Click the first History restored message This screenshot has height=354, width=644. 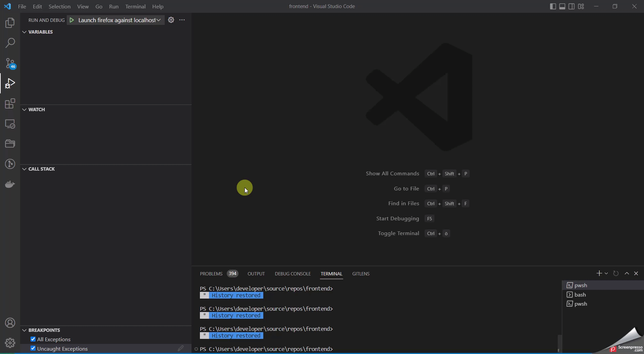click(x=231, y=295)
